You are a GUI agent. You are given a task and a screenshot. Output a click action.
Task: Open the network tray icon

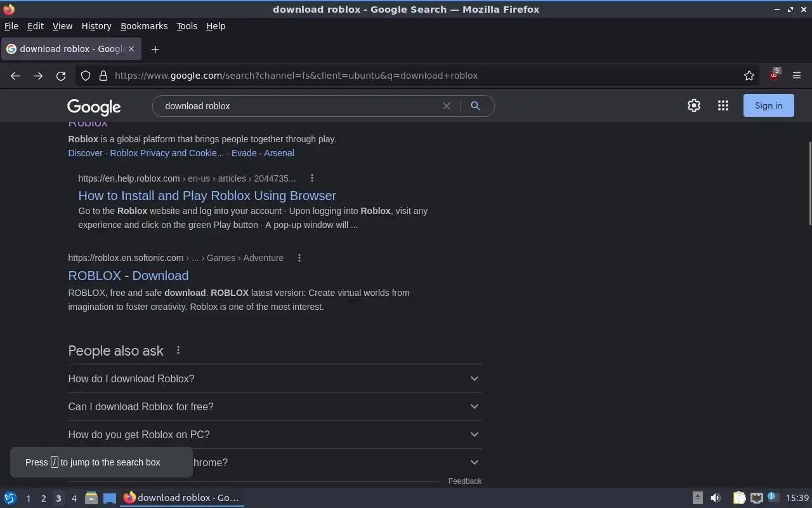[756, 498]
